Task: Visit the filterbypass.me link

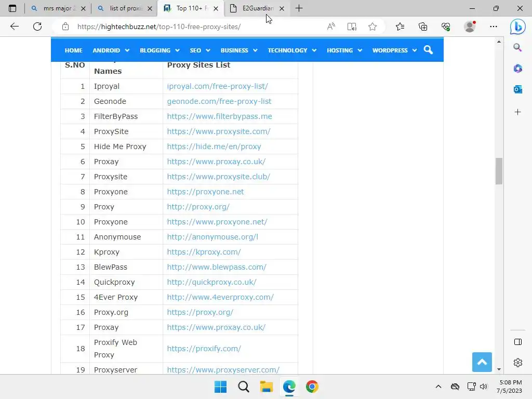Action: (x=220, y=116)
